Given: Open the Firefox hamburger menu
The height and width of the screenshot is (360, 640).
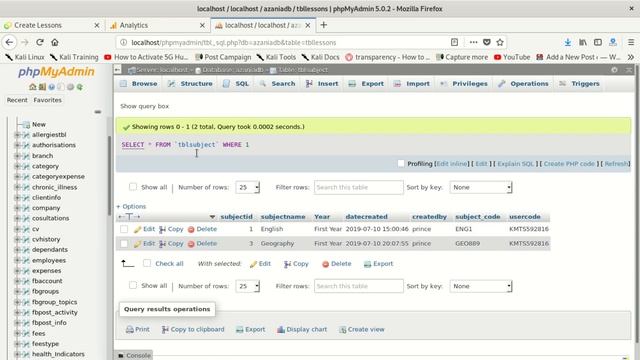Looking at the screenshot, I should [631, 42].
